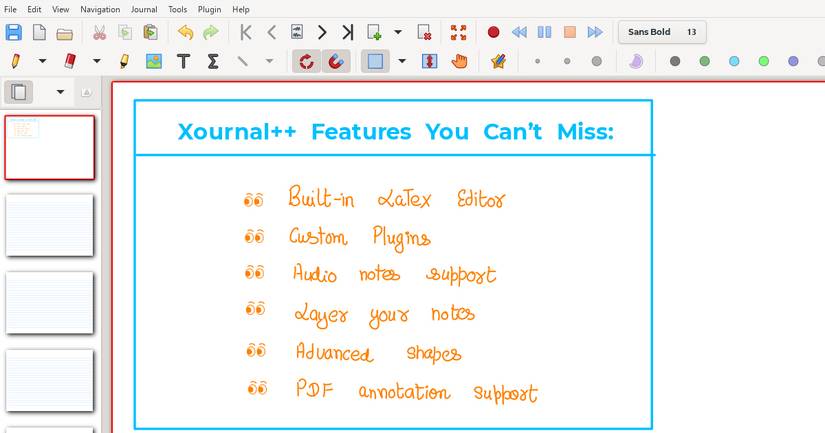Expand the Insert Page dropdown arrow

click(398, 33)
